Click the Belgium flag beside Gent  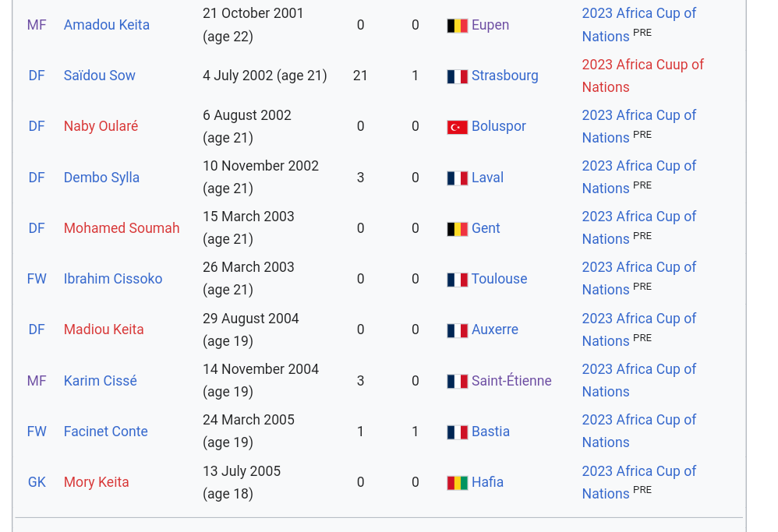(x=457, y=229)
